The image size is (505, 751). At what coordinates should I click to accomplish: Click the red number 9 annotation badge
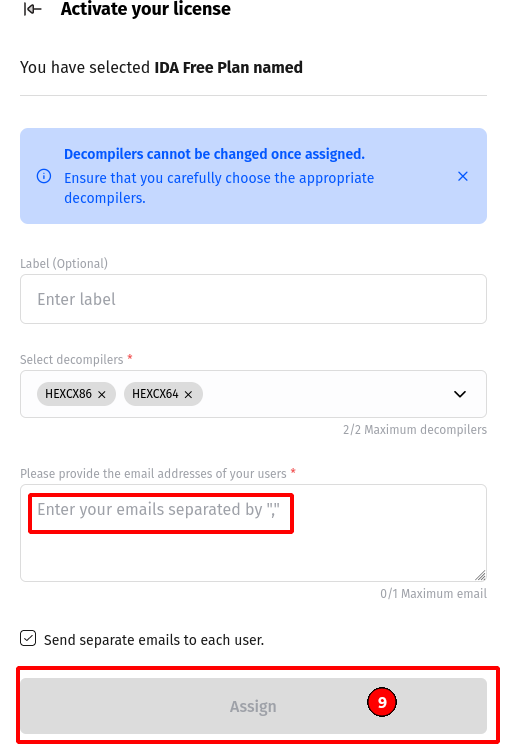[382, 702]
